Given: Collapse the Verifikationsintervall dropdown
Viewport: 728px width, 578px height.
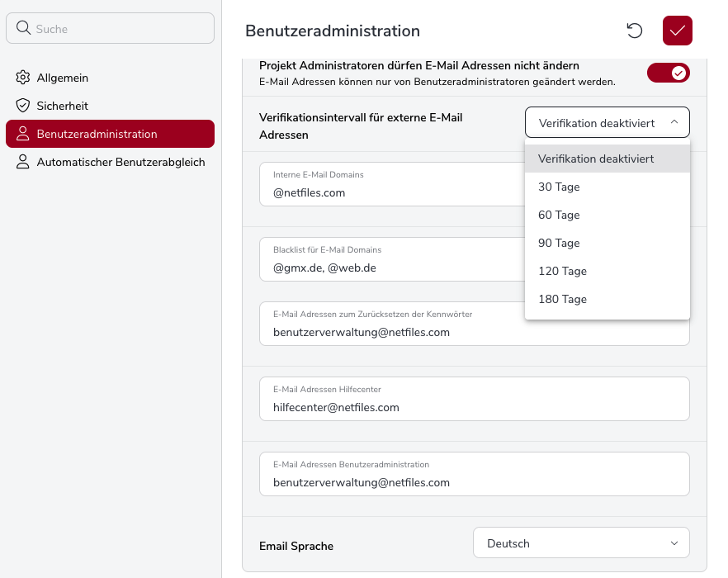Looking at the screenshot, I should pyautogui.click(x=607, y=122).
